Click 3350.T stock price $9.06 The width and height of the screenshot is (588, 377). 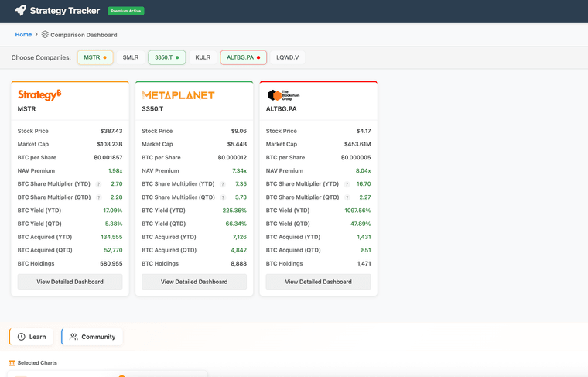[x=239, y=131]
